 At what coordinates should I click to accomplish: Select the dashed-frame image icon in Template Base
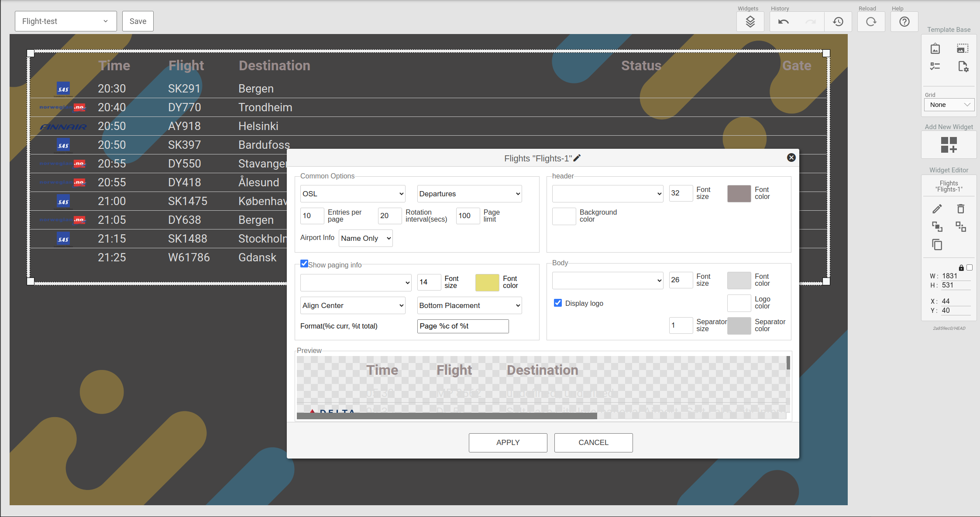(963, 48)
